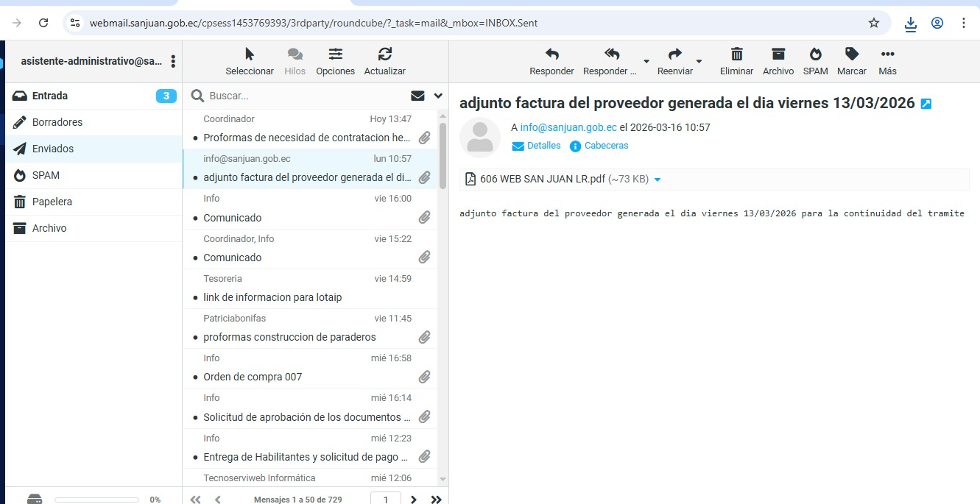
Task: Open message in new window icon
Action: coord(926,104)
